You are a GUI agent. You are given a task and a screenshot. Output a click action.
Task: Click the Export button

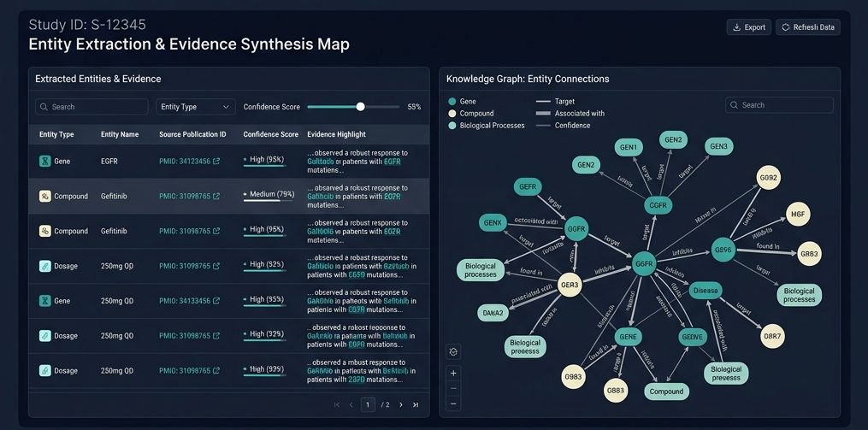click(748, 27)
